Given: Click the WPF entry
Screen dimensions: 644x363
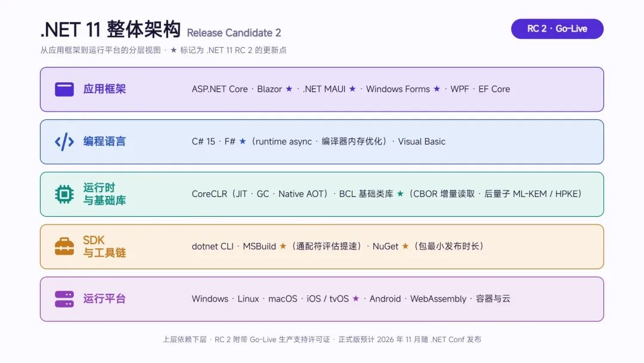Looking at the screenshot, I should [x=460, y=89].
